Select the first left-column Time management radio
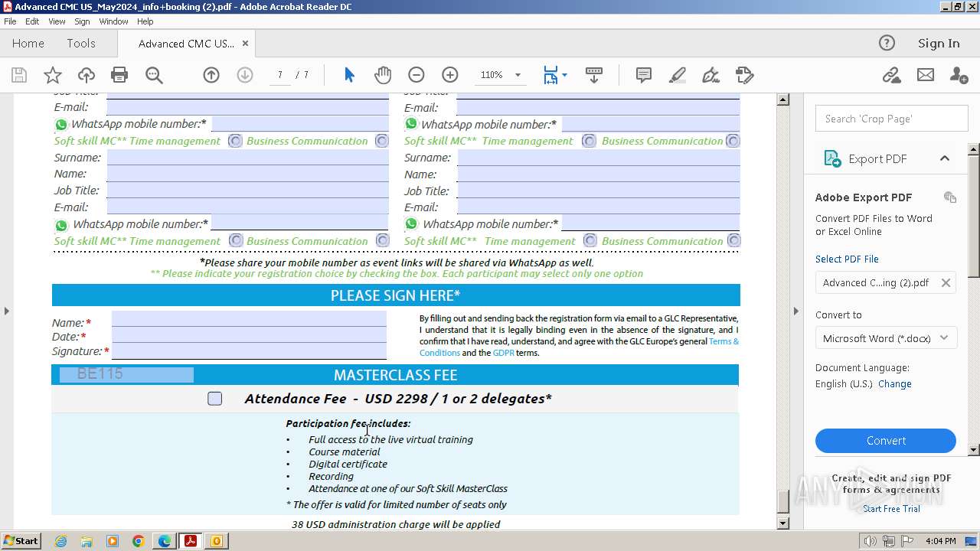The image size is (980, 551). point(235,141)
